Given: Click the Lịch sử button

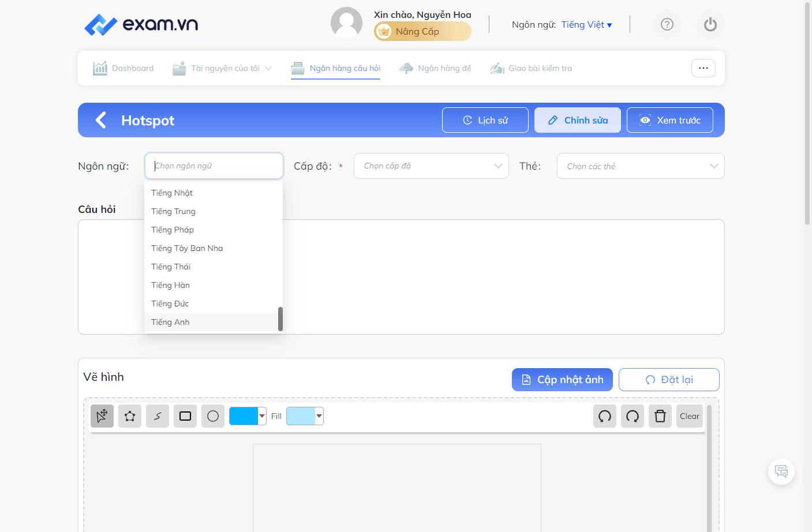Looking at the screenshot, I should 485,120.
